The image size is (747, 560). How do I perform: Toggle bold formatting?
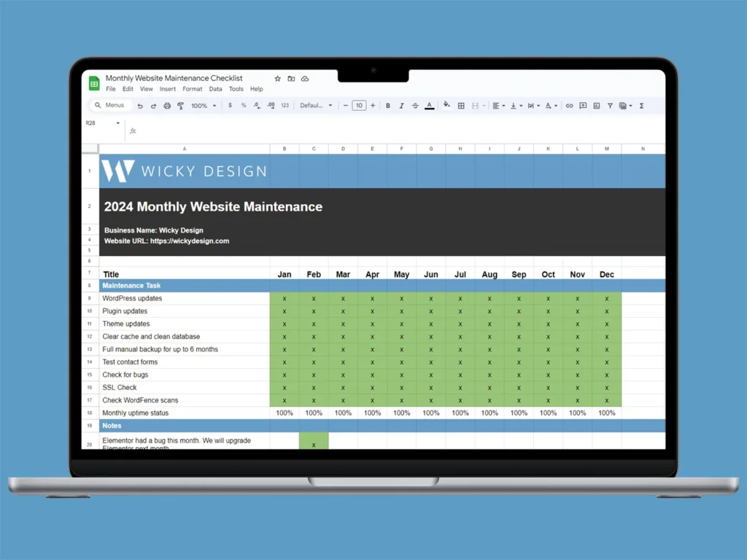pyautogui.click(x=387, y=105)
